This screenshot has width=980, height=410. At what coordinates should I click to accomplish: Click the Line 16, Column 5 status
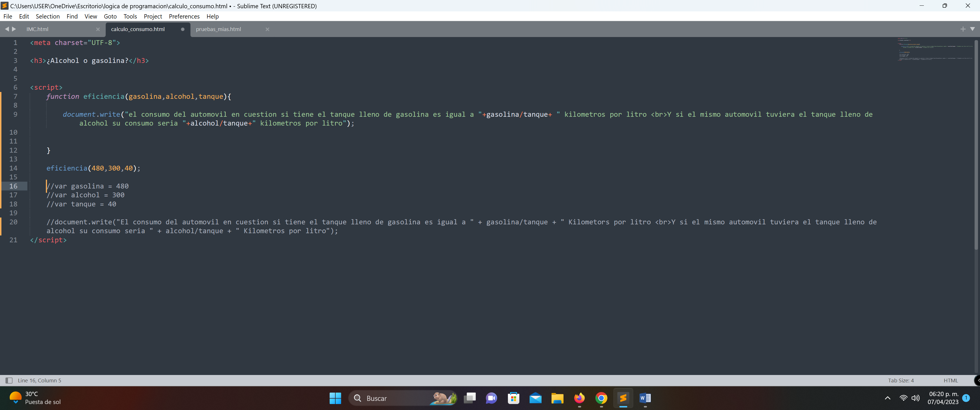point(40,380)
